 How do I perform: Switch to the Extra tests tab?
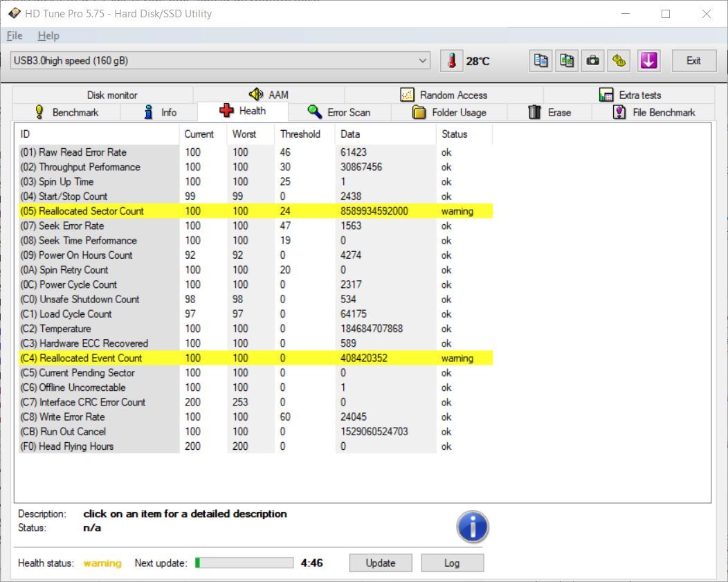coord(629,95)
